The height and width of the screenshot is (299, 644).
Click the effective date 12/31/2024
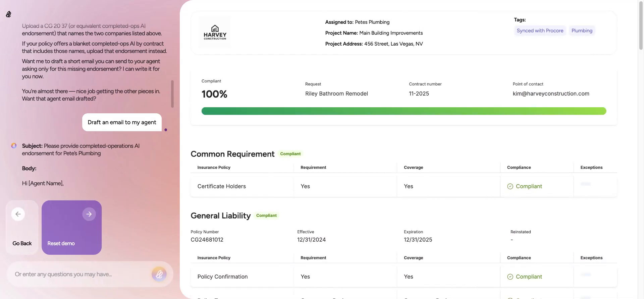pos(311,240)
